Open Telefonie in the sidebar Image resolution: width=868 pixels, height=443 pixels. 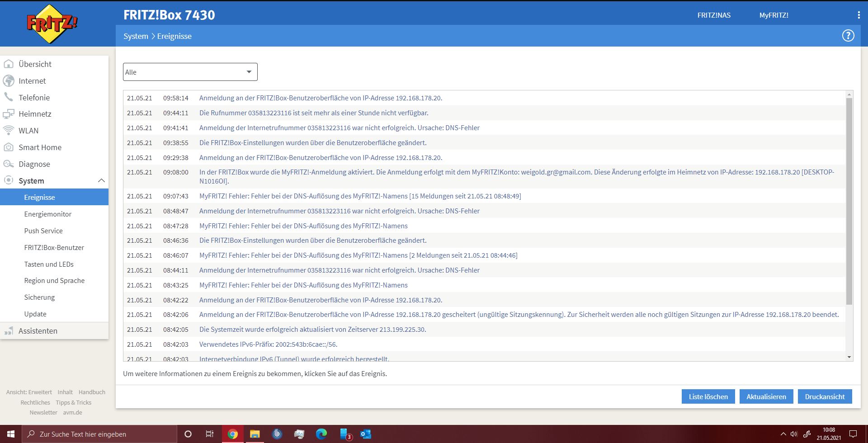tap(54, 98)
